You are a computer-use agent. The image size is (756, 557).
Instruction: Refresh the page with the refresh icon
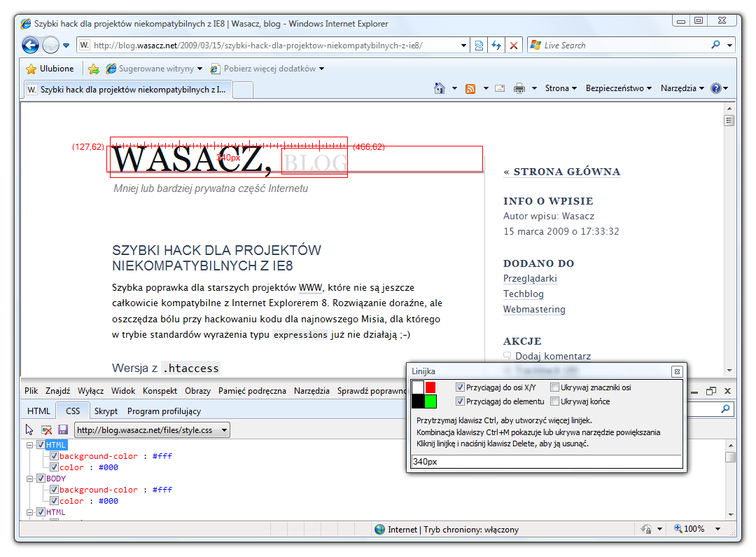pyautogui.click(x=496, y=45)
